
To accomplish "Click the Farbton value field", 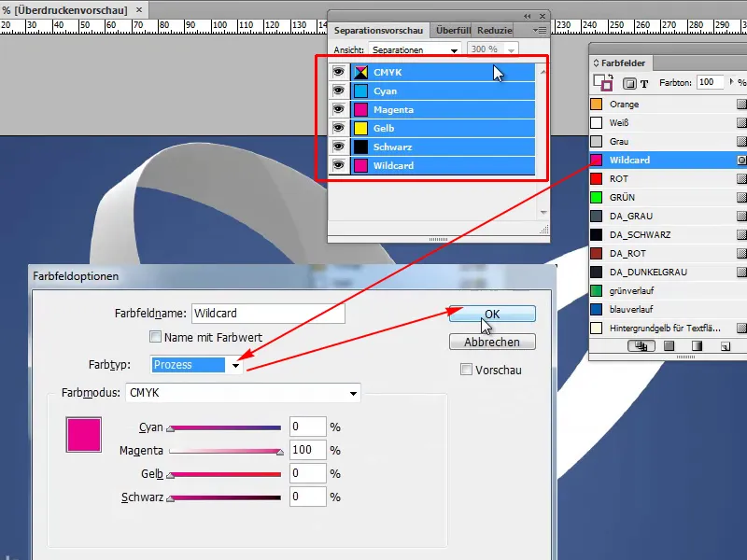I will (710, 82).
